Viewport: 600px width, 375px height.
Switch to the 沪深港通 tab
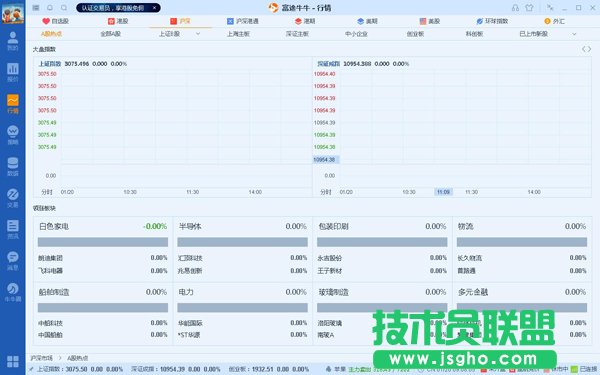243,21
